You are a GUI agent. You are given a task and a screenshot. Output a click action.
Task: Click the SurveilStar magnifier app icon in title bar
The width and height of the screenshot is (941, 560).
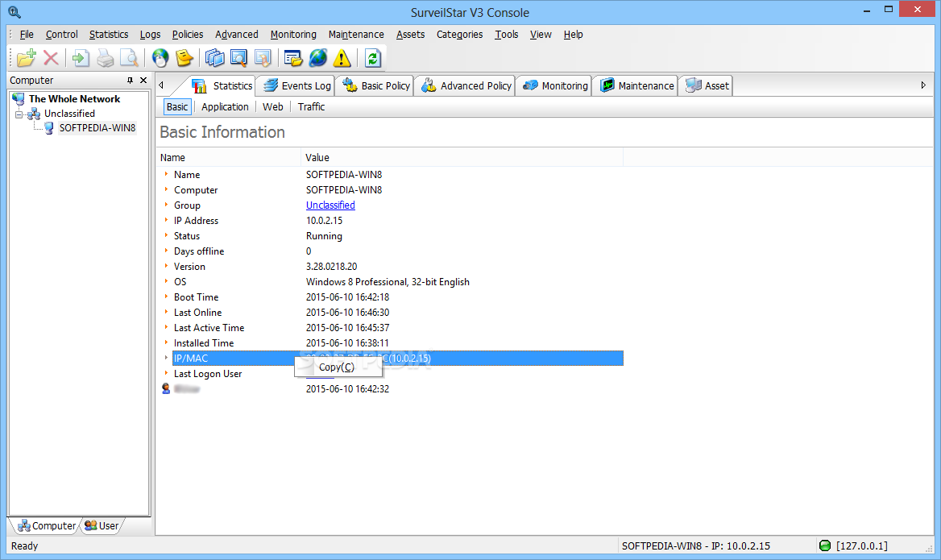pyautogui.click(x=15, y=12)
